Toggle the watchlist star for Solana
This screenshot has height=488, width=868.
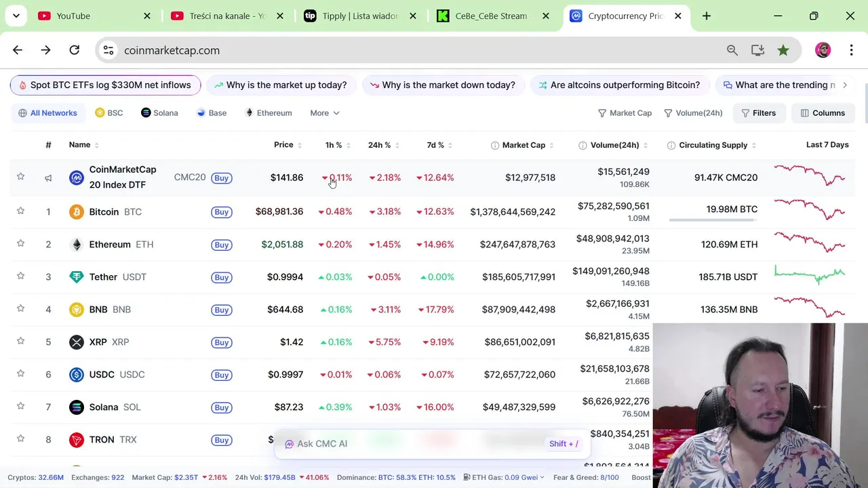(x=20, y=406)
